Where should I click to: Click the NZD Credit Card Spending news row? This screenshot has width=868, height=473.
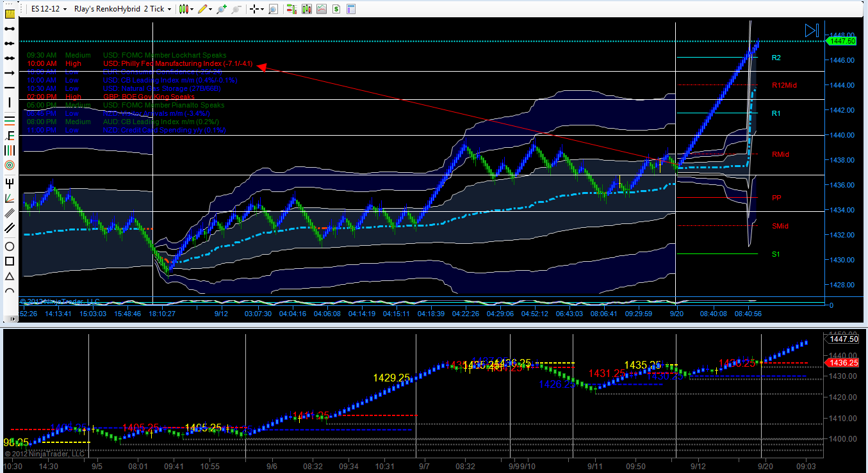tap(126, 131)
